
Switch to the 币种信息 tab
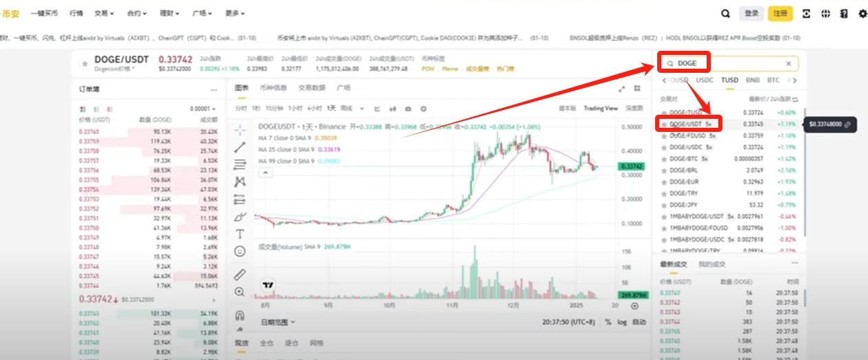tap(273, 88)
